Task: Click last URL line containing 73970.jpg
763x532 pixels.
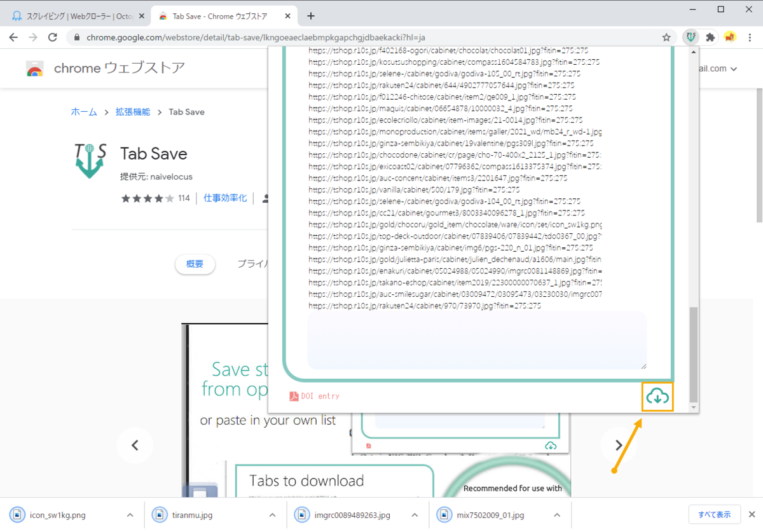Action: tap(425, 306)
